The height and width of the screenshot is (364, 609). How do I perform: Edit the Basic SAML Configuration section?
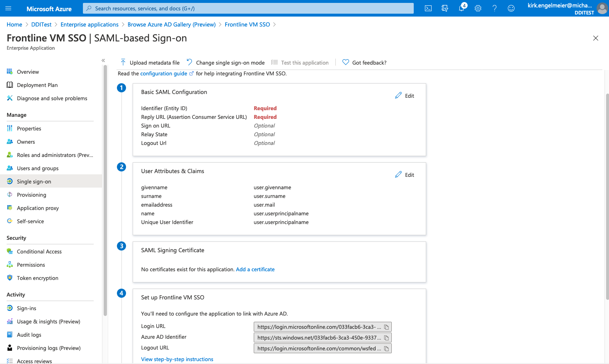404,95
